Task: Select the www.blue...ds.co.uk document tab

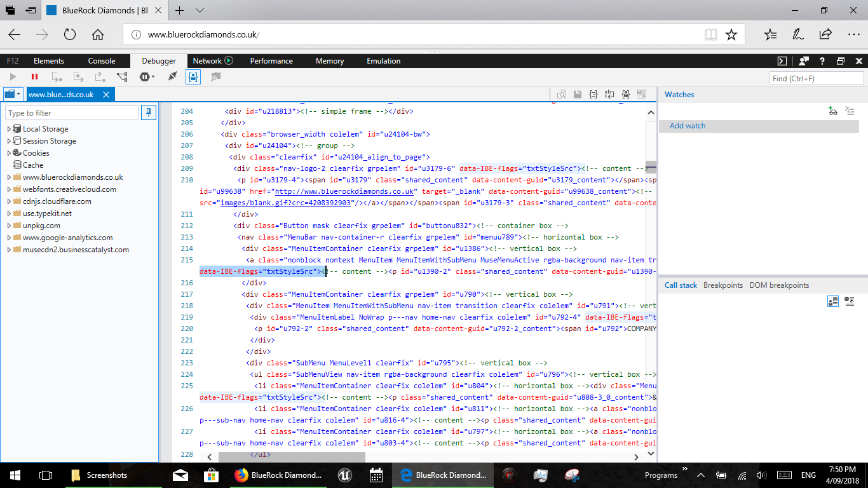Action: pyautogui.click(x=62, y=95)
